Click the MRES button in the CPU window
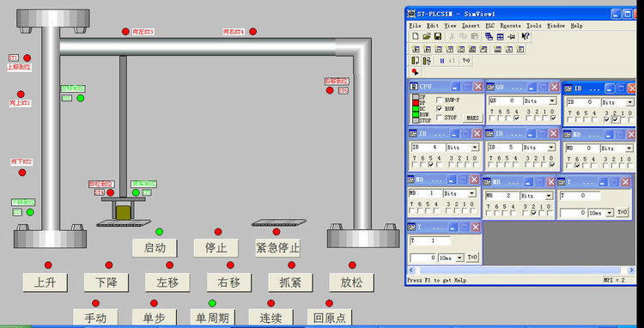The image size is (644, 328). (x=472, y=118)
